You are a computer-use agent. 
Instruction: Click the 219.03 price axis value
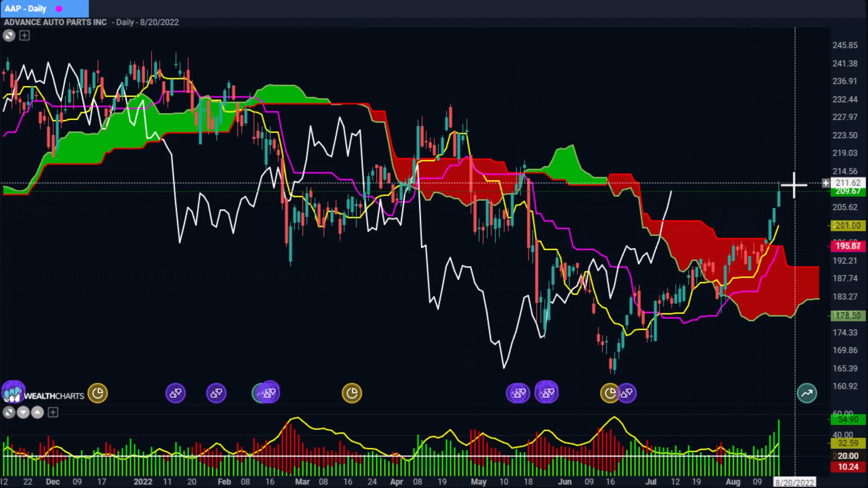tap(845, 153)
